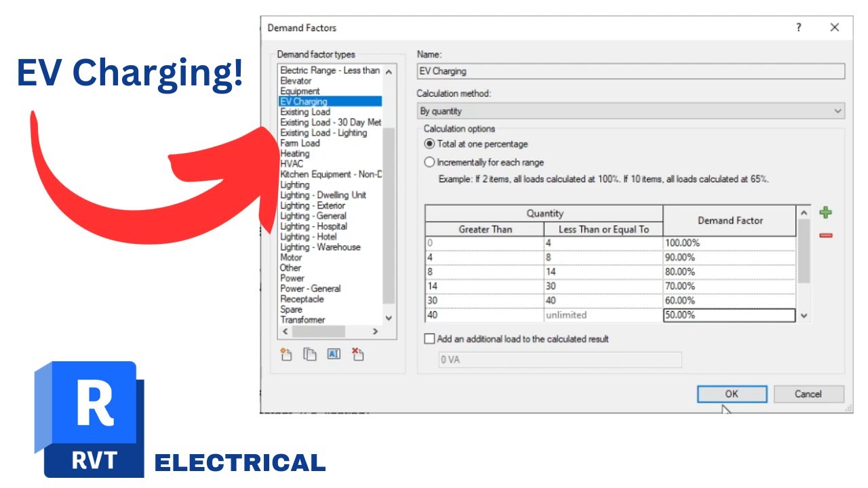The width and height of the screenshot is (868, 488).
Task: Select Lighting - Hospital list item
Action: (313, 226)
